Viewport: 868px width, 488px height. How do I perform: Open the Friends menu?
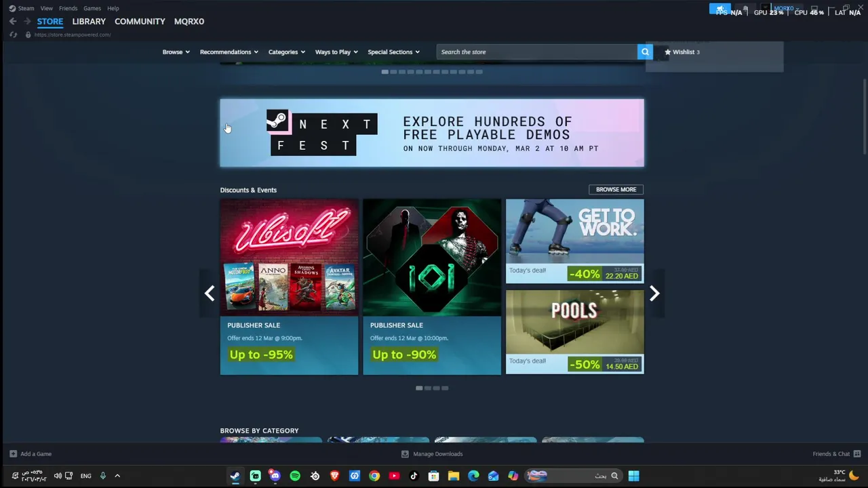68,8
